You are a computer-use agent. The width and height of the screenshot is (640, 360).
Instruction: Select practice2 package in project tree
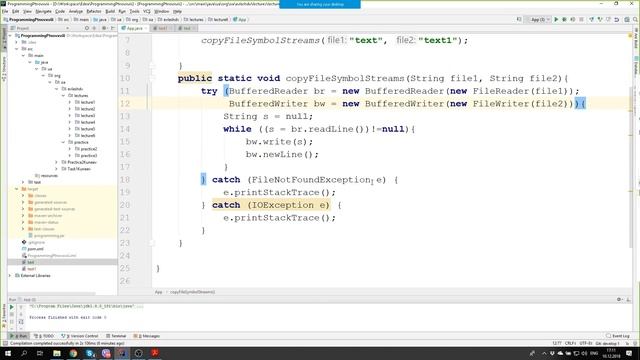pos(89,149)
